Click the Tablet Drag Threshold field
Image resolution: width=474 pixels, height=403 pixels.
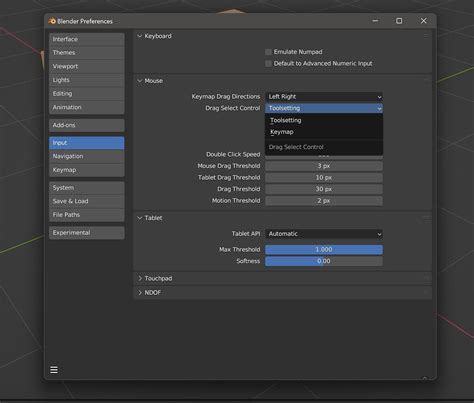(324, 178)
